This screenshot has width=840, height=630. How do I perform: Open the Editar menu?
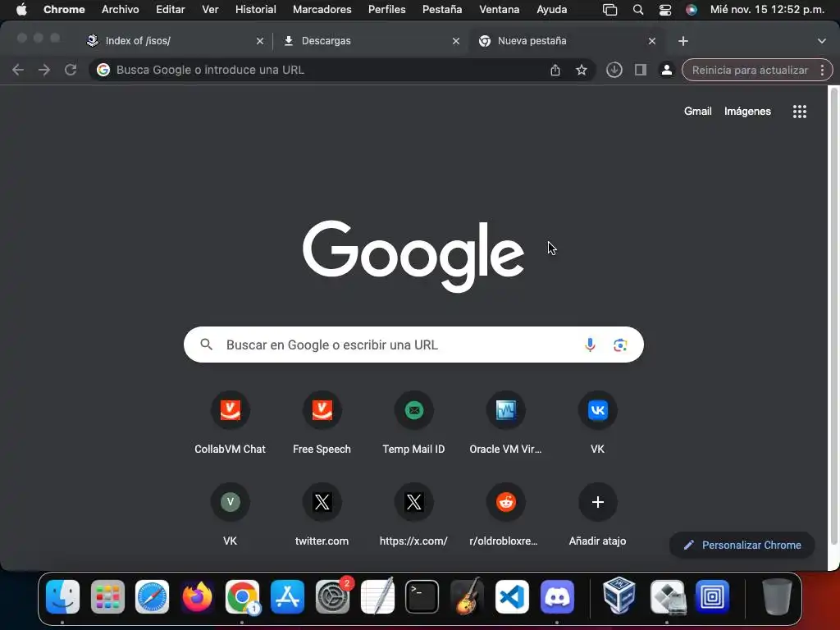171,9
